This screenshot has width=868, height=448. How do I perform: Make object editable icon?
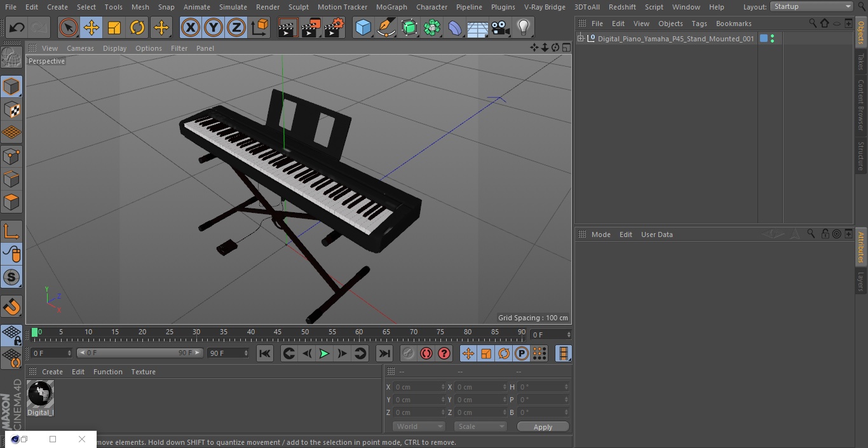[x=11, y=58]
